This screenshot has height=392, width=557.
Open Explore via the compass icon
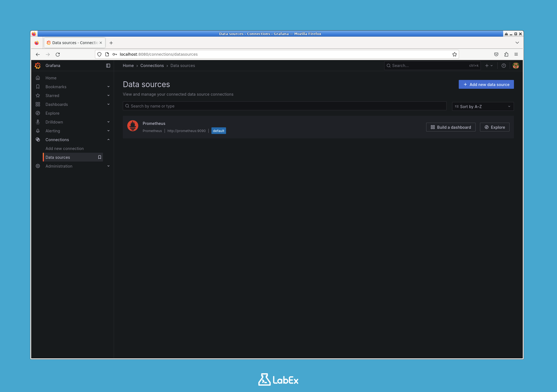[x=38, y=113]
